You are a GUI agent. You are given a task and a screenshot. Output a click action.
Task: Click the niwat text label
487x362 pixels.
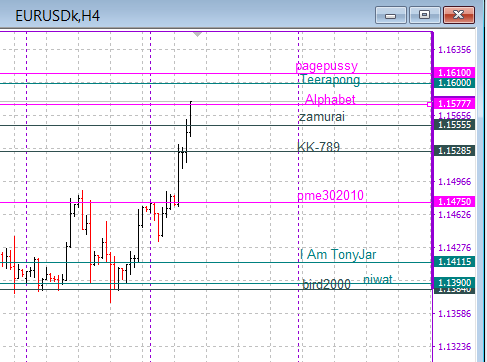click(x=378, y=279)
